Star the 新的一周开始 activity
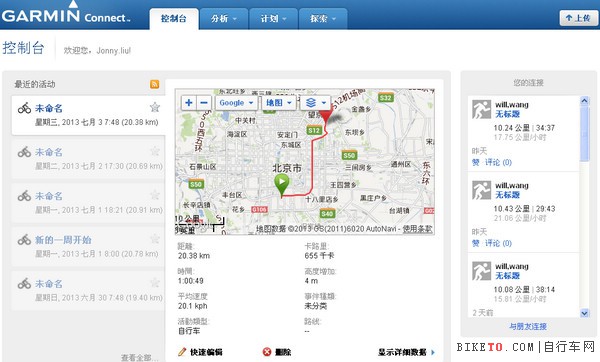This screenshot has width=600, height=362. 155,239
